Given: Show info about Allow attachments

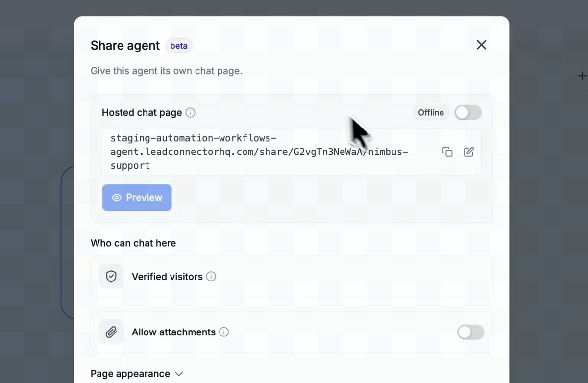Looking at the screenshot, I should click(x=224, y=332).
